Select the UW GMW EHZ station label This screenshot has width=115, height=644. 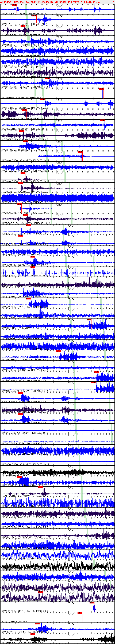25,161
